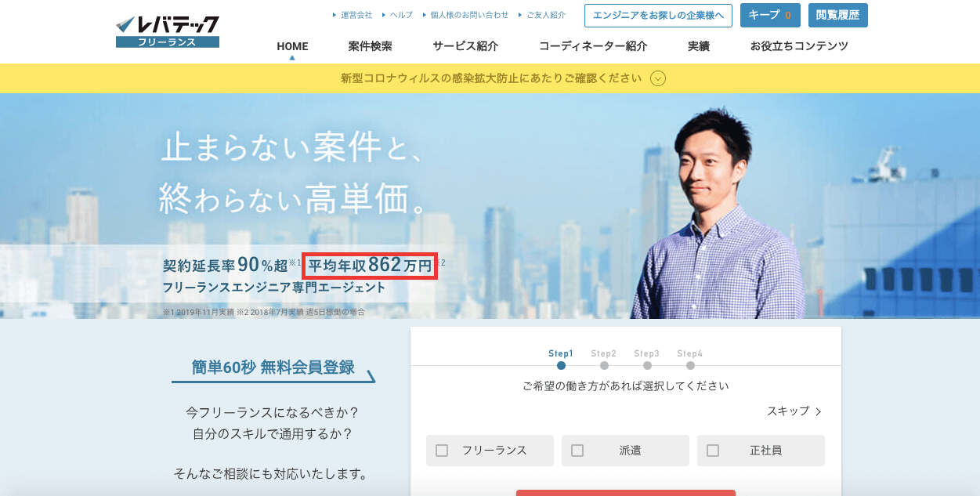Screen dimensions: 980x496
Task: Click the キープ button
Action: pos(770,15)
